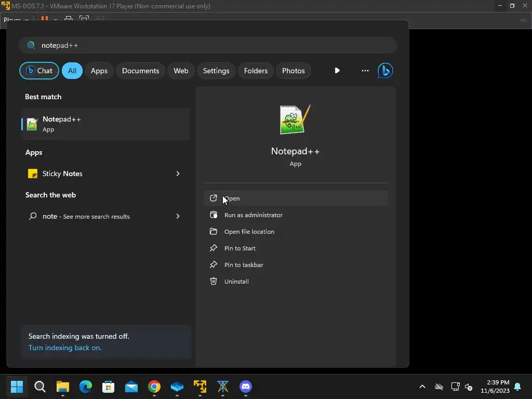Click the taskbar Search magnifier icon
The width and height of the screenshot is (532, 399).
pos(39,387)
